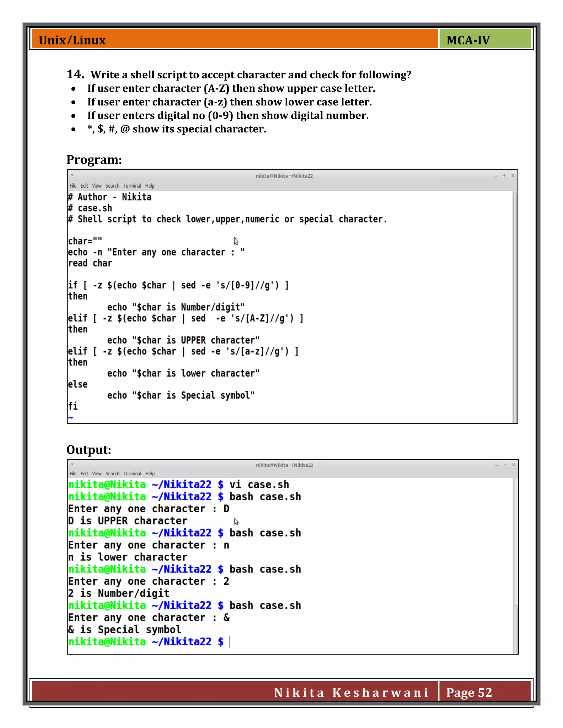Open Search menu in Output terminal window
The height and width of the screenshot is (728, 563).
pyautogui.click(x=112, y=473)
